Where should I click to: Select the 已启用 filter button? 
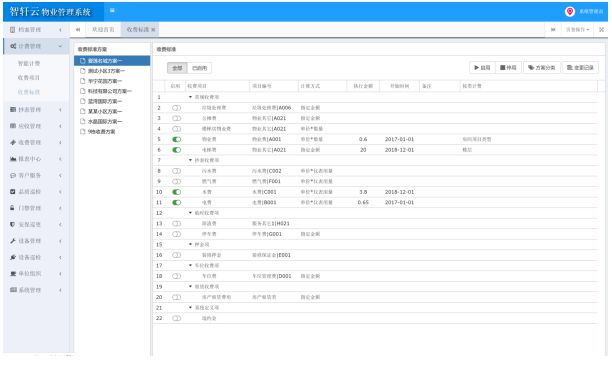point(199,68)
